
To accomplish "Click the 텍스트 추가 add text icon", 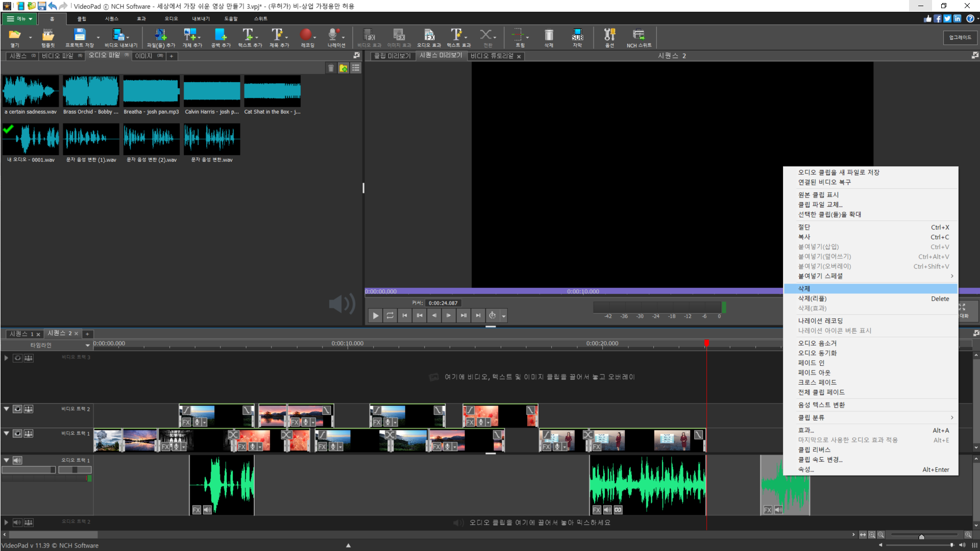I will (248, 36).
